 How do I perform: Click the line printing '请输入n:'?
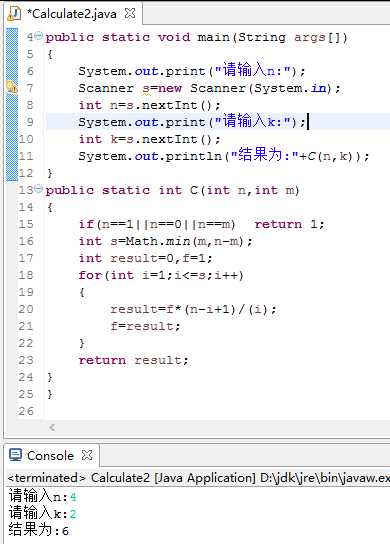coord(192,70)
